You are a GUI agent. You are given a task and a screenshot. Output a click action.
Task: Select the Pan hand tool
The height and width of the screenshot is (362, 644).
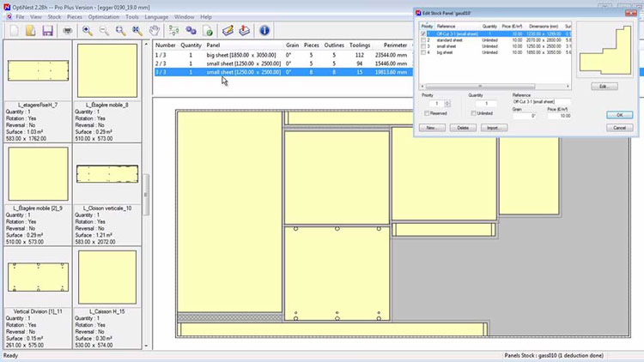[154, 31]
